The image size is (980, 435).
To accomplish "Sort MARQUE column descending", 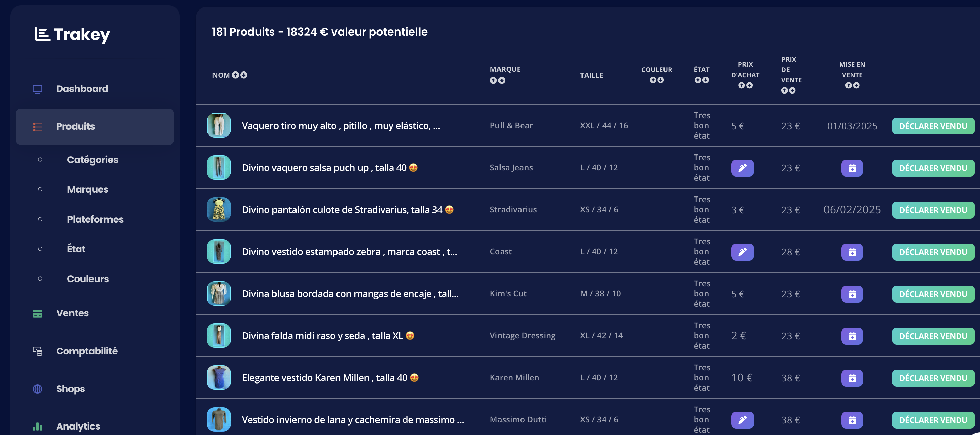I will tap(502, 80).
